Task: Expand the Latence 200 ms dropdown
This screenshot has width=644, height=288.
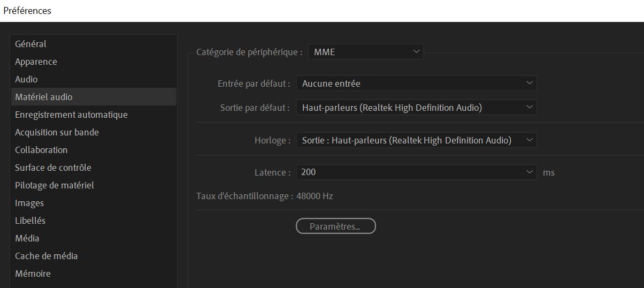Action: click(x=416, y=172)
